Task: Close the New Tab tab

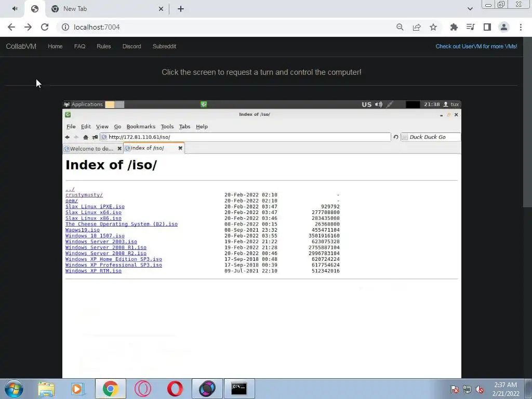Action: [x=161, y=9]
